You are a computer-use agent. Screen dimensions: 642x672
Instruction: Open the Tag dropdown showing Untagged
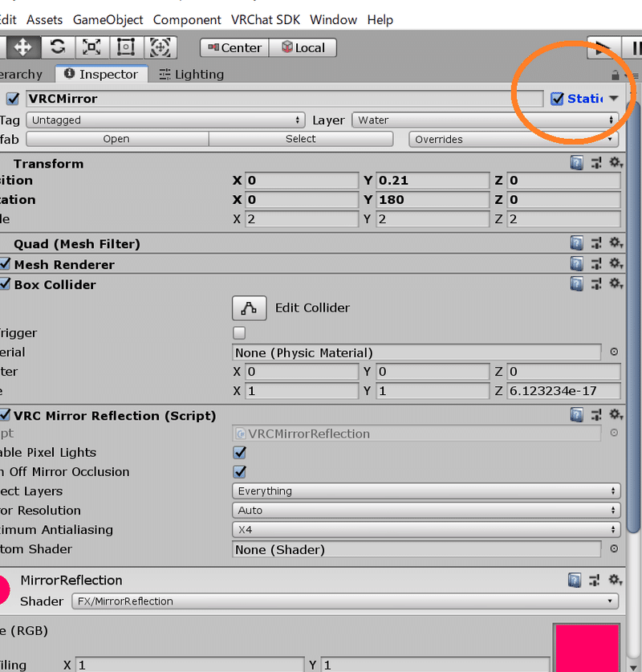pos(165,120)
